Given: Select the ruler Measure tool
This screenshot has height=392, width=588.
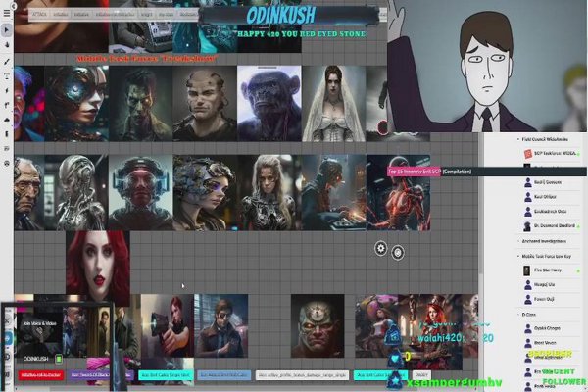Looking at the screenshot, I should 7,105.
